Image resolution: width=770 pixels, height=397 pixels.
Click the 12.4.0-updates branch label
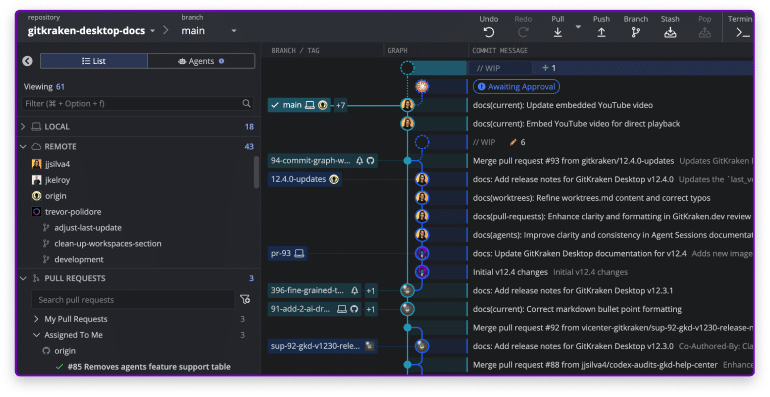coord(305,179)
